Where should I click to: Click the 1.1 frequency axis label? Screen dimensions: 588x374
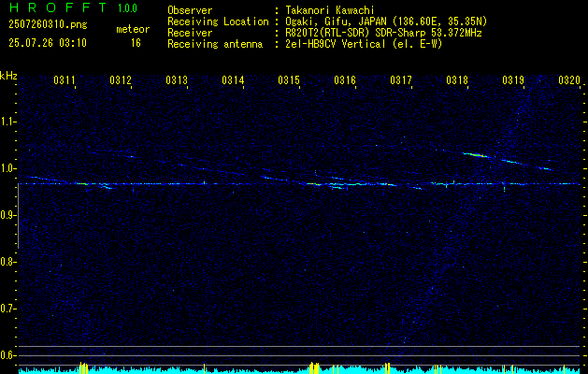pos(7,122)
